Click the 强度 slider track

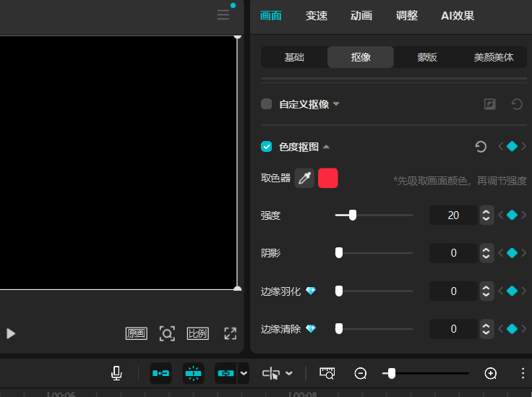click(x=374, y=215)
